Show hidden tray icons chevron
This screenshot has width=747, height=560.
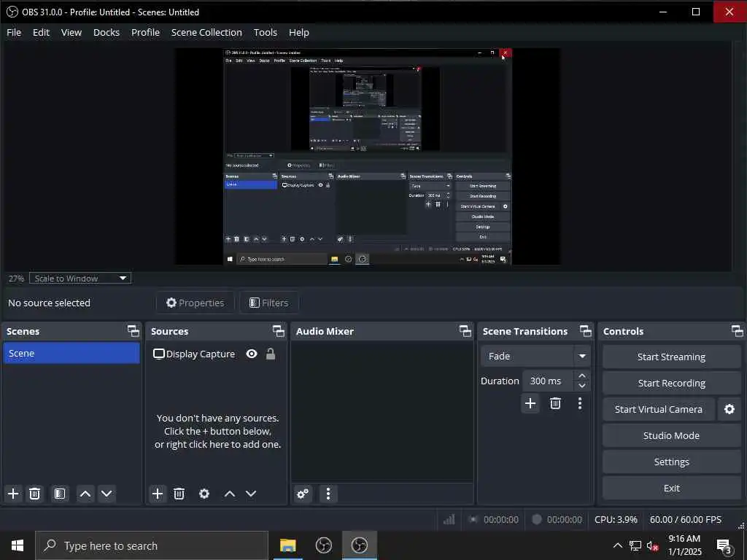(x=617, y=545)
